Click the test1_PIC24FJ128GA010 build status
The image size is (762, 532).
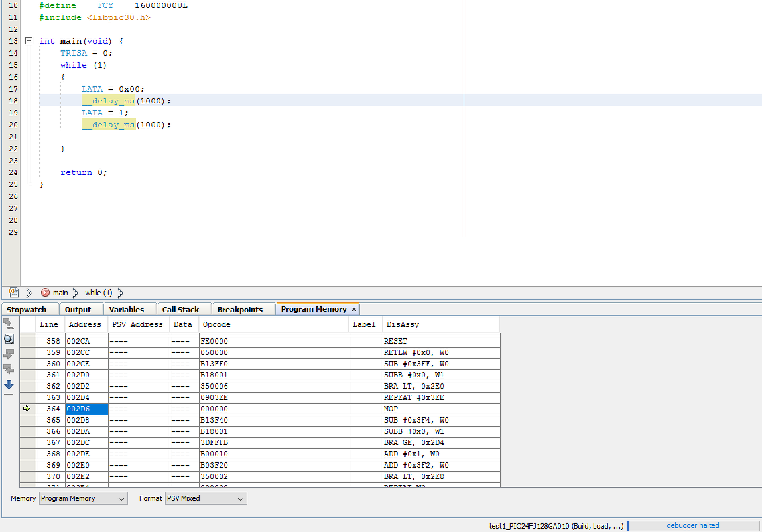point(556,526)
